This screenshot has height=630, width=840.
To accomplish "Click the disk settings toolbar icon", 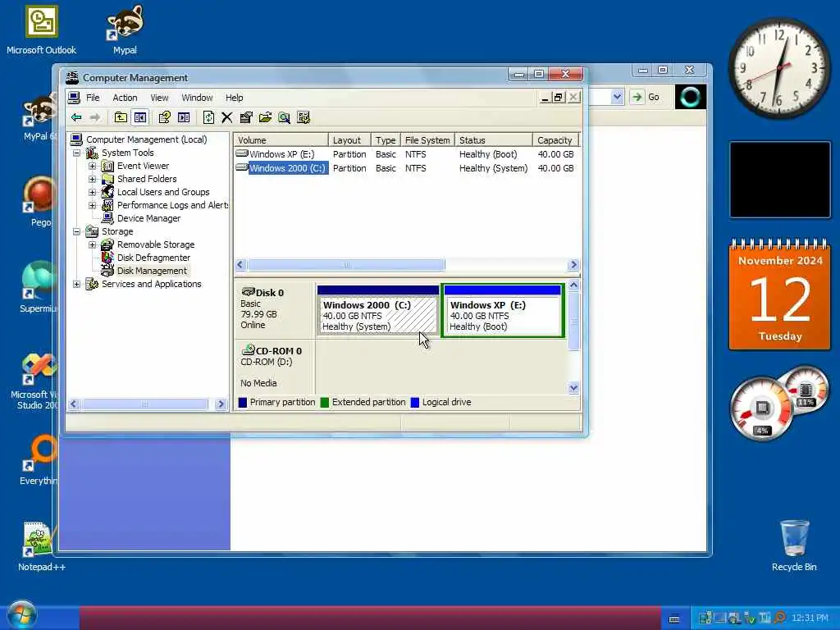I will tap(304, 117).
